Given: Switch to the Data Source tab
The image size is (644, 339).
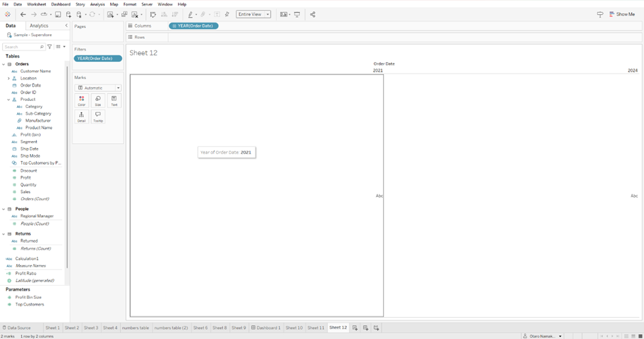Looking at the screenshot, I should (x=16, y=327).
